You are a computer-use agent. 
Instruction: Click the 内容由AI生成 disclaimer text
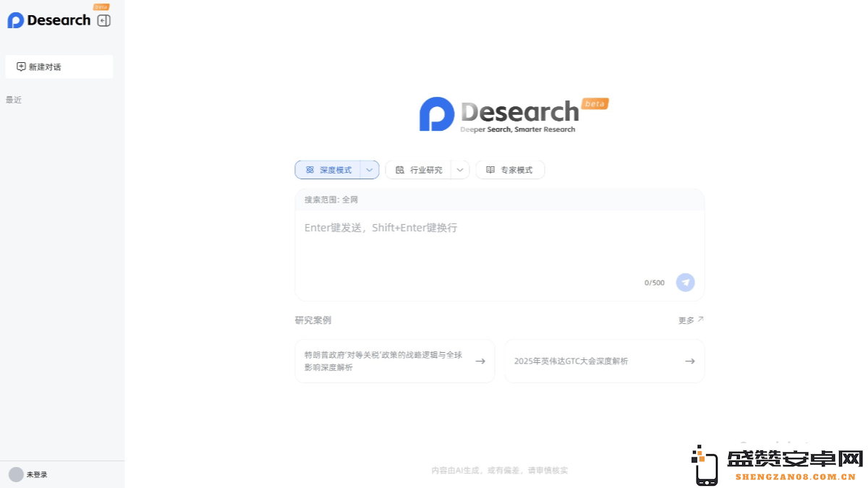click(499, 470)
